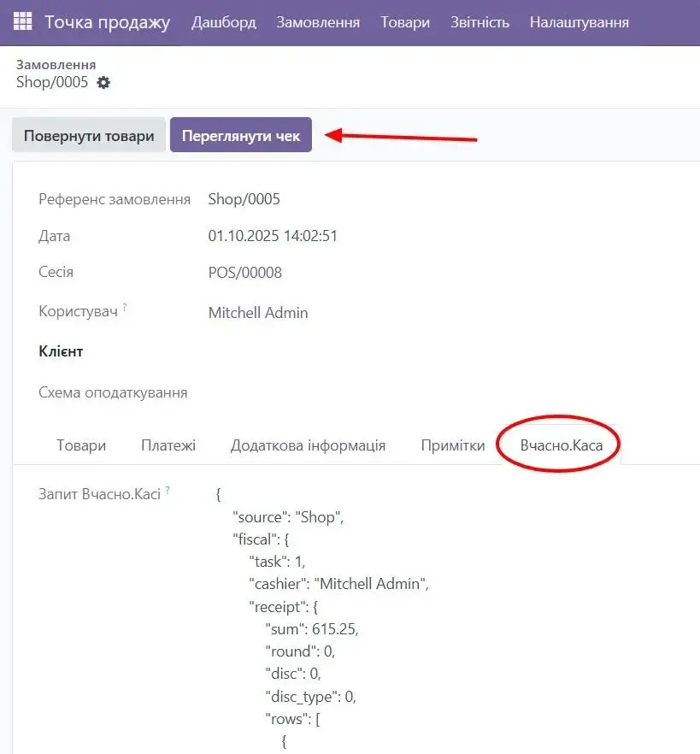Open the Додаткова інформація tab
700x754 pixels.
point(307,445)
